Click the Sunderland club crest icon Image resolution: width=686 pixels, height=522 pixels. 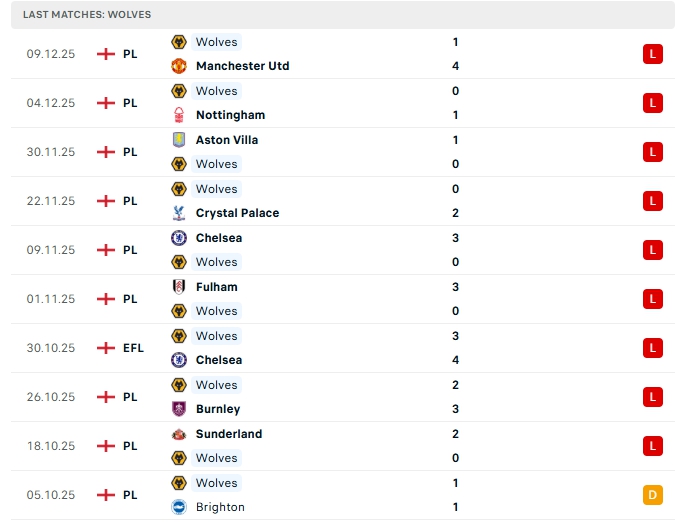[179, 434]
